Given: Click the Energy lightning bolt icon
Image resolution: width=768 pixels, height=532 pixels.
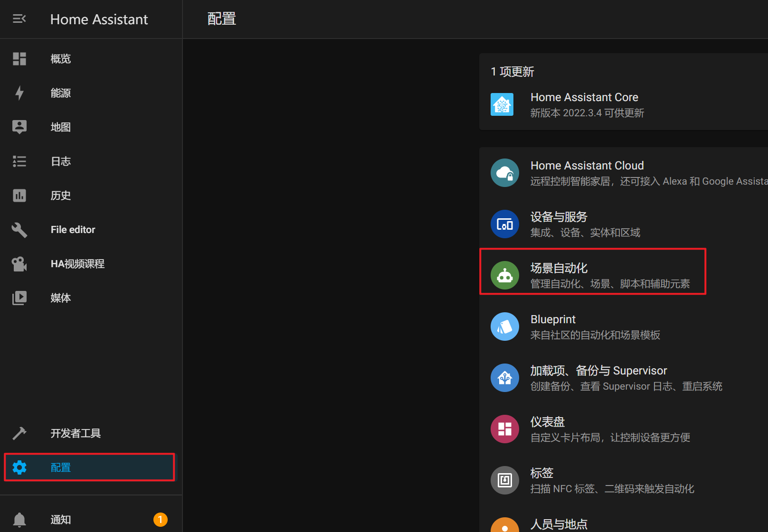Looking at the screenshot, I should coord(19,93).
